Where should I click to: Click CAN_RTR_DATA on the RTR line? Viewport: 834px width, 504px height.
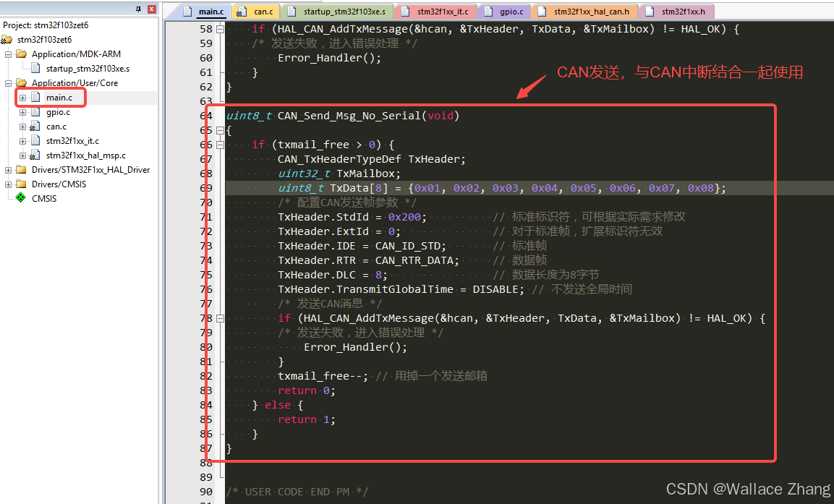(x=414, y=260)
